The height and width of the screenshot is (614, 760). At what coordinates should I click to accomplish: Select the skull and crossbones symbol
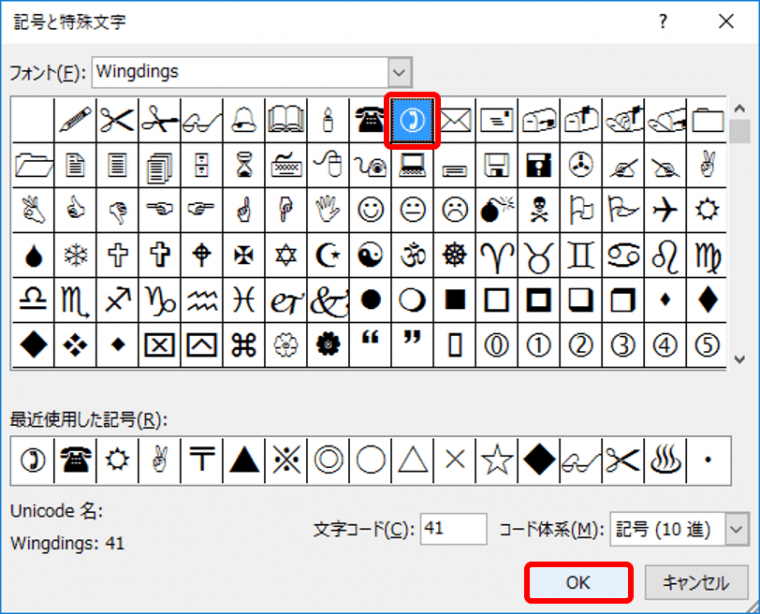tap(539, 210)
